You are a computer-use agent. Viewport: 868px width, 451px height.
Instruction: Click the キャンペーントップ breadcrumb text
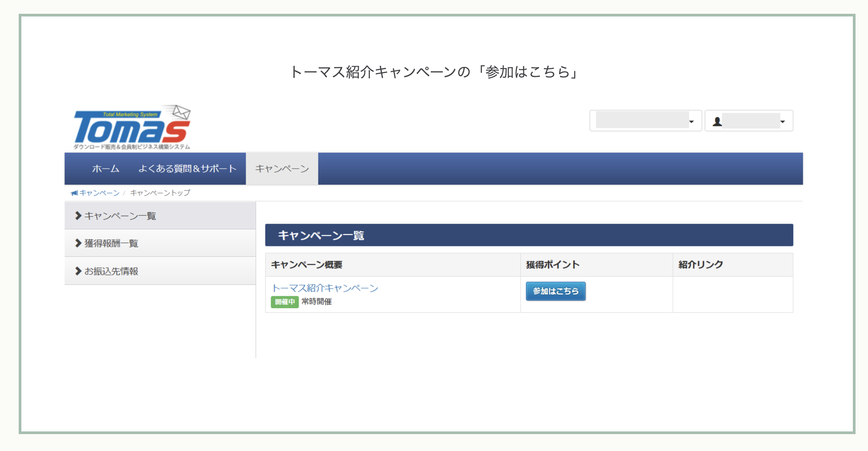pyautogui.click(x=160, y=193)
